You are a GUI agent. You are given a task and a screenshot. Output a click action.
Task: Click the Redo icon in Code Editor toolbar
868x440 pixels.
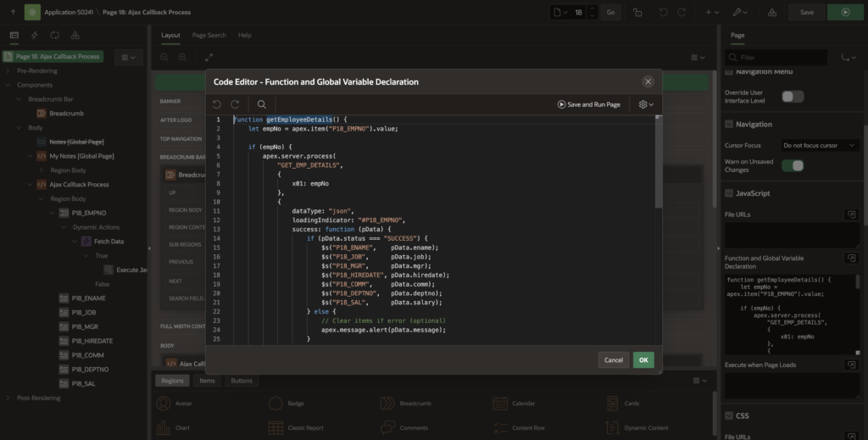pos(235,104)
